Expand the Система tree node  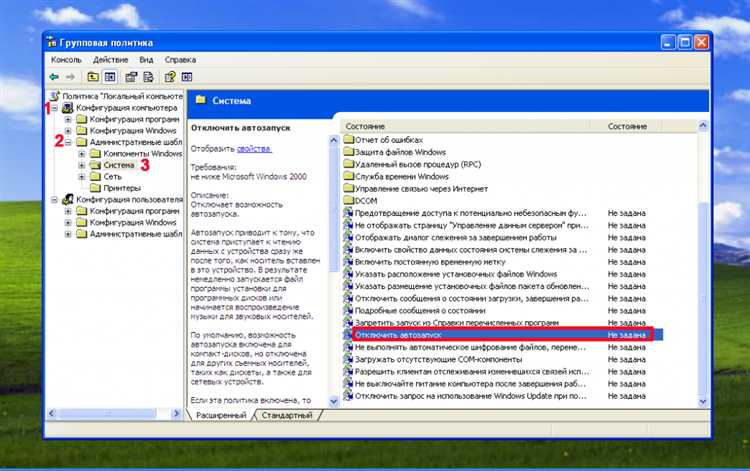click(x=81, y=165)
